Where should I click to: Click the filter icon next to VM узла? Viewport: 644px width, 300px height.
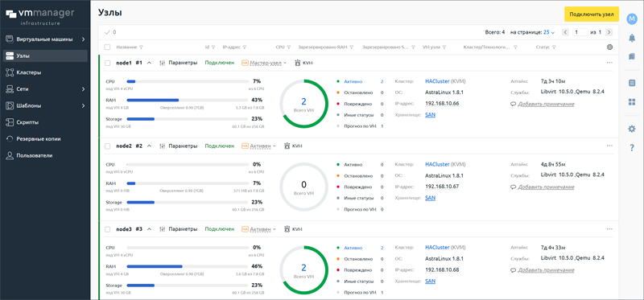coord(444,47)
